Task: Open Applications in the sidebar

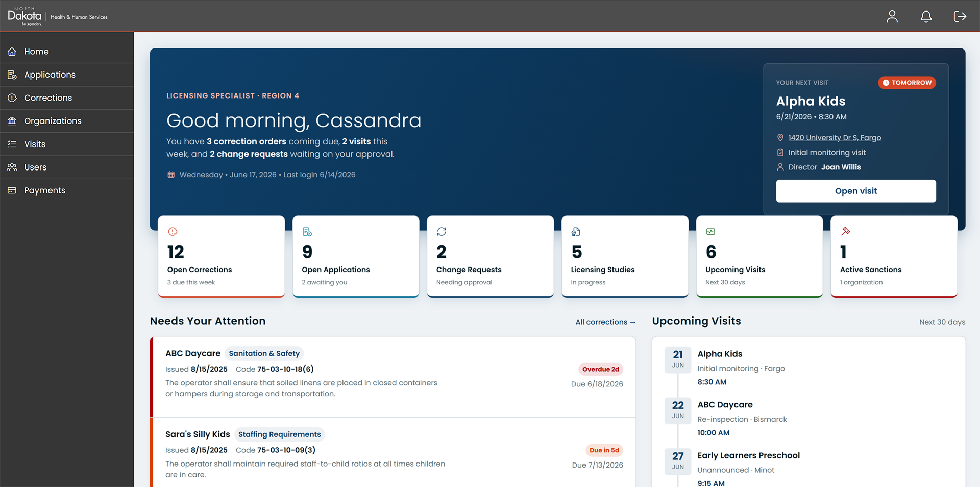Action: 67,75
